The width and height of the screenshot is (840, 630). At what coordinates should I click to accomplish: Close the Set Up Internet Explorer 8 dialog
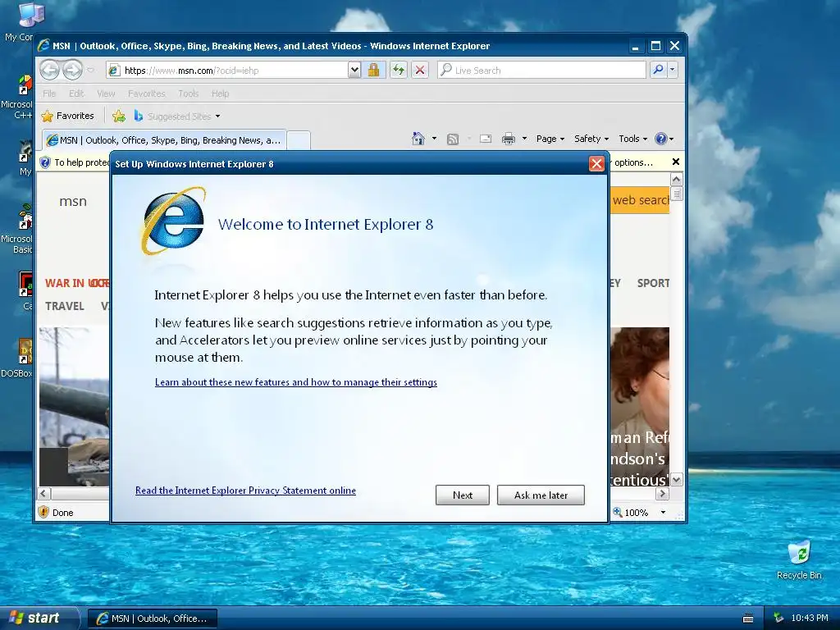click(x=596, y=163)
